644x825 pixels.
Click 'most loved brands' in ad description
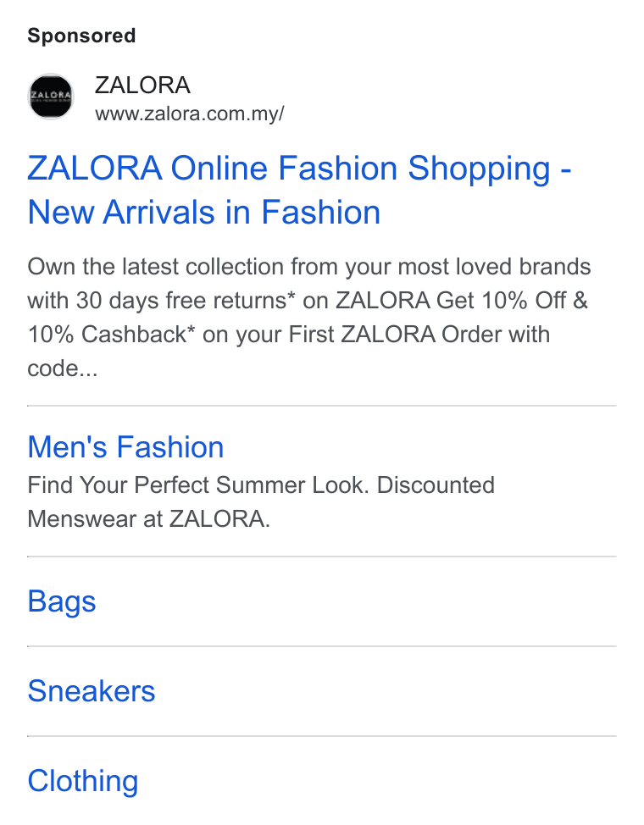tap(495, 267)
